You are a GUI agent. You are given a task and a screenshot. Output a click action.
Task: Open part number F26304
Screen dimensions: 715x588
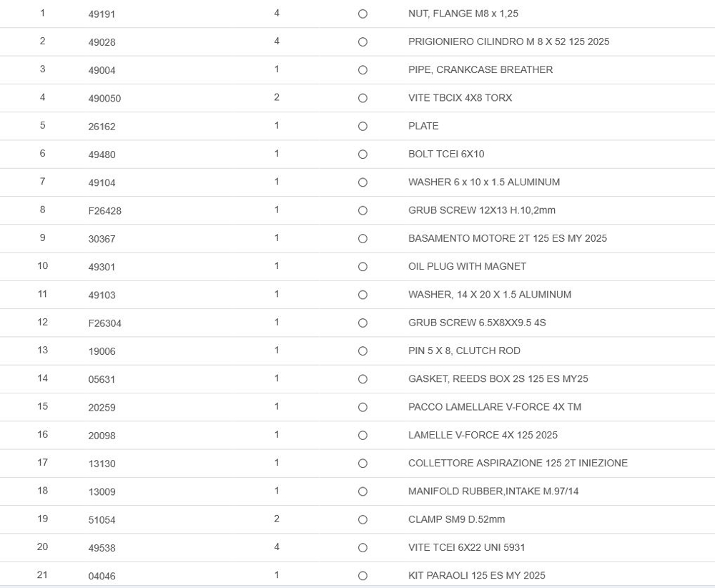[x=104, y=323]
